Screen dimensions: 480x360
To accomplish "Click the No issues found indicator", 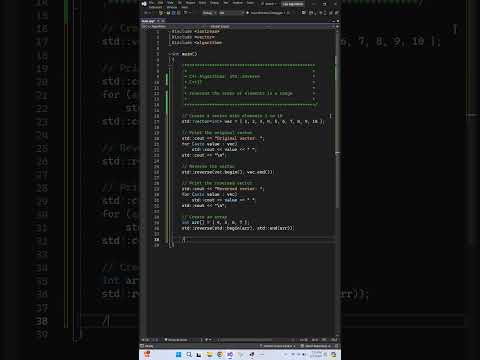I will coord(176,340).
